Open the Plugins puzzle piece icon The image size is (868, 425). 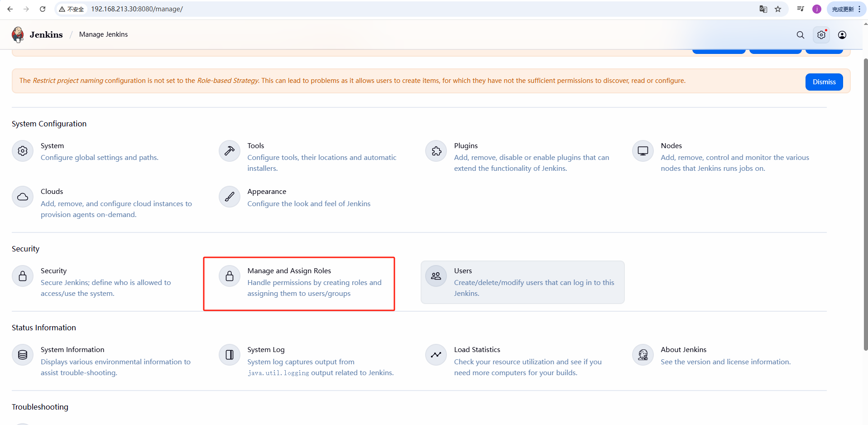436,151
